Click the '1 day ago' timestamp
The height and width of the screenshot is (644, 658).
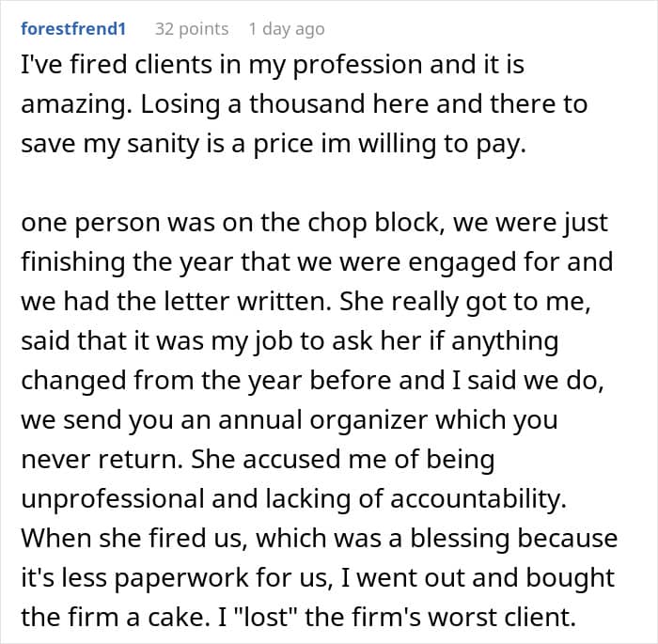[x=287, y=29]
